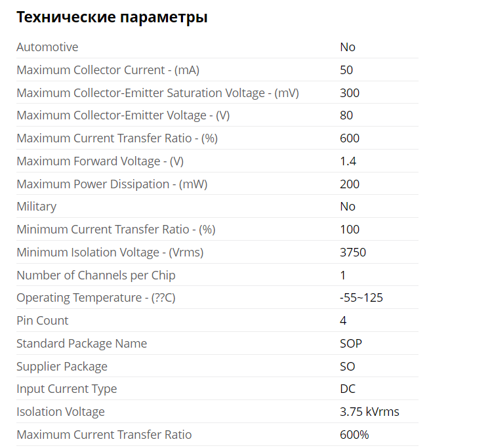Image resolution: width=490 pixels, height=448 pixels.
Task: Click the "Технические параметры" heading
Action: (112, 18)
